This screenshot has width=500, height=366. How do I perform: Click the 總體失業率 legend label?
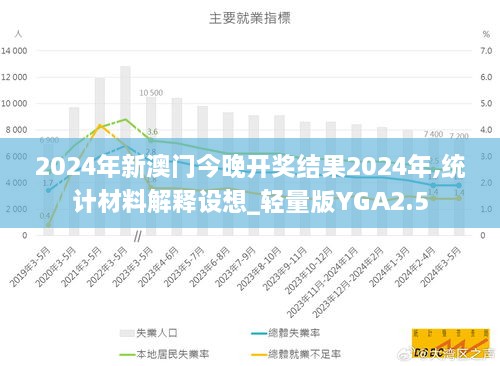point(294,333)
